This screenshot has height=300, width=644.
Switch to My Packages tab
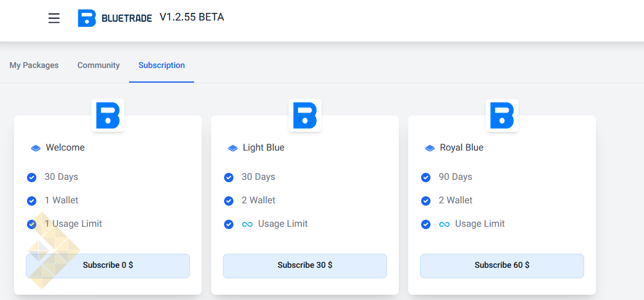tap(34, 65)
